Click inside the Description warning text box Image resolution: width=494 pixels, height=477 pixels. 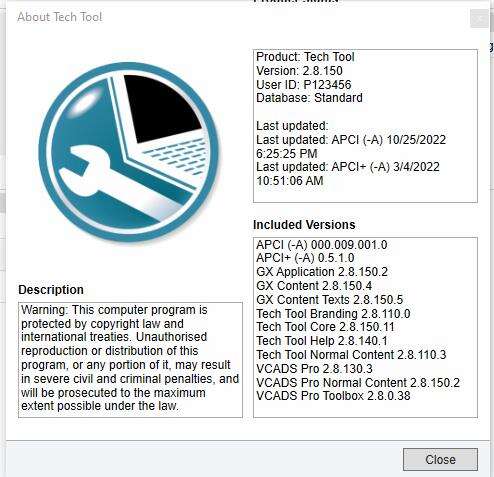tap(130, 360)
